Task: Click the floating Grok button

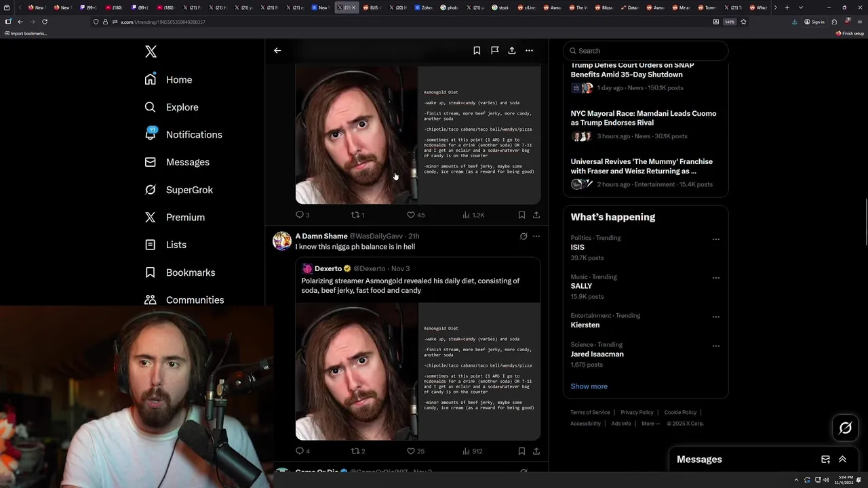Action: 845,428
